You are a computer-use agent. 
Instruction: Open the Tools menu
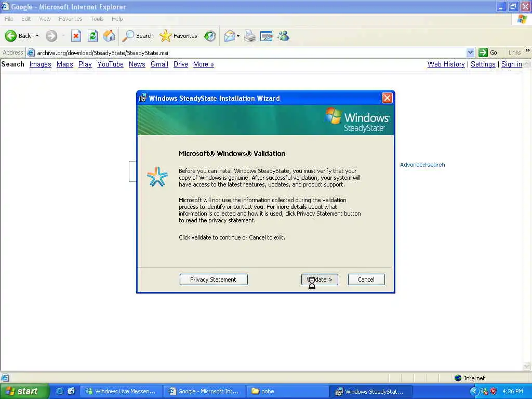pos(97,19)
